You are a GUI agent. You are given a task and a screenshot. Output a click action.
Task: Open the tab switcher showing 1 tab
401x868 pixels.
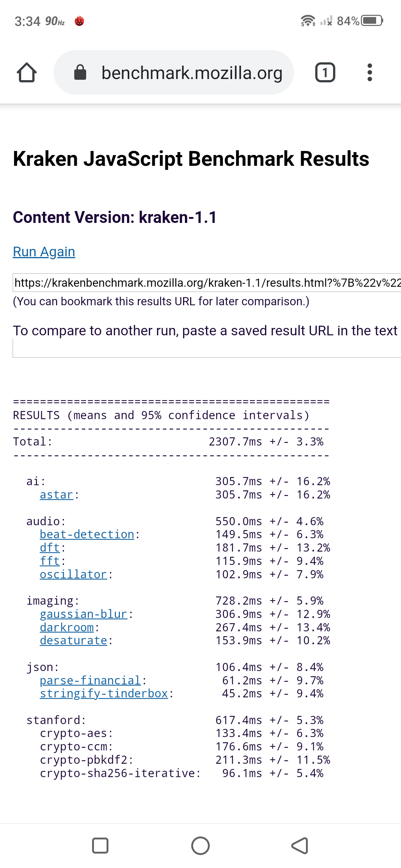pos(325,72)
